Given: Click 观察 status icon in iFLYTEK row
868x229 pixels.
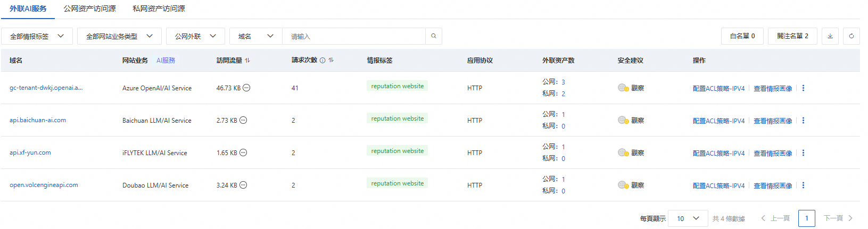Looking at the screenshot, I should (x=623, y=152).
